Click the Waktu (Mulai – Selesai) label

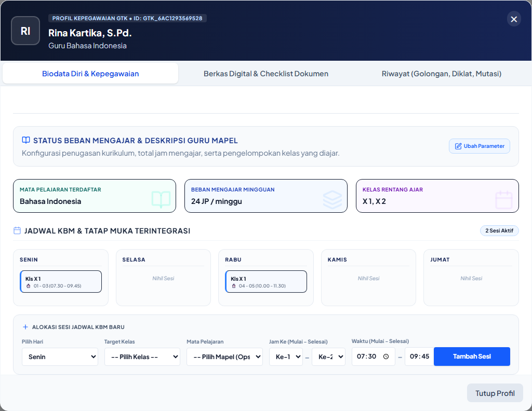380,341
